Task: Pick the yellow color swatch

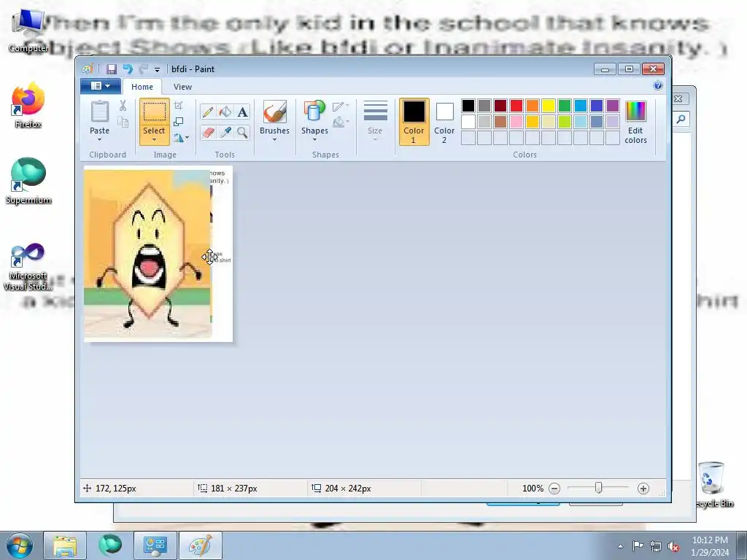Action: (549, 106)
